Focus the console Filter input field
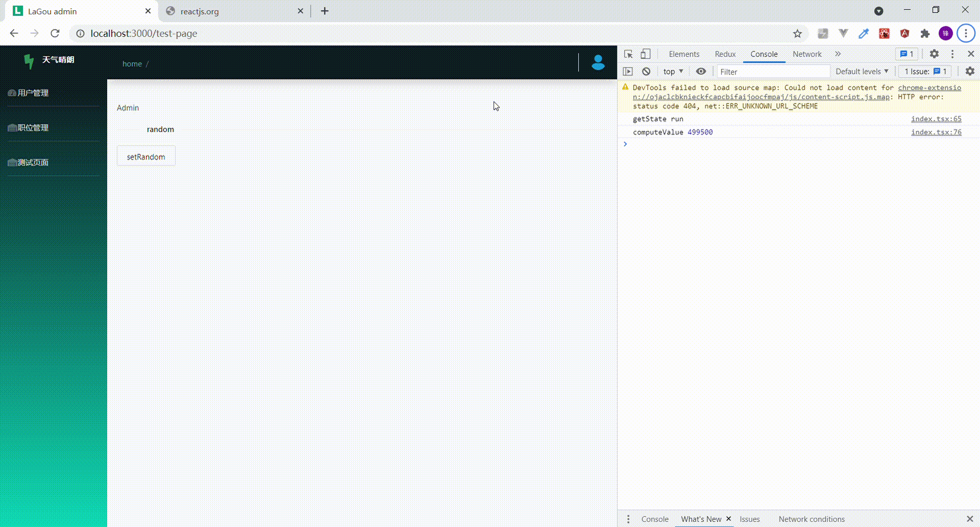 pos(773,71)
